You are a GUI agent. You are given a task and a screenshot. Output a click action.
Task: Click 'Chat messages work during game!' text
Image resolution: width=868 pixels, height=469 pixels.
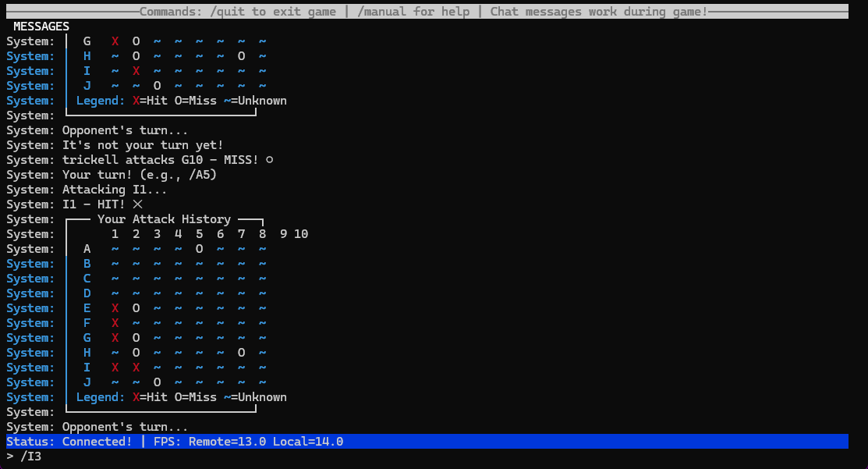pos(599,12)
